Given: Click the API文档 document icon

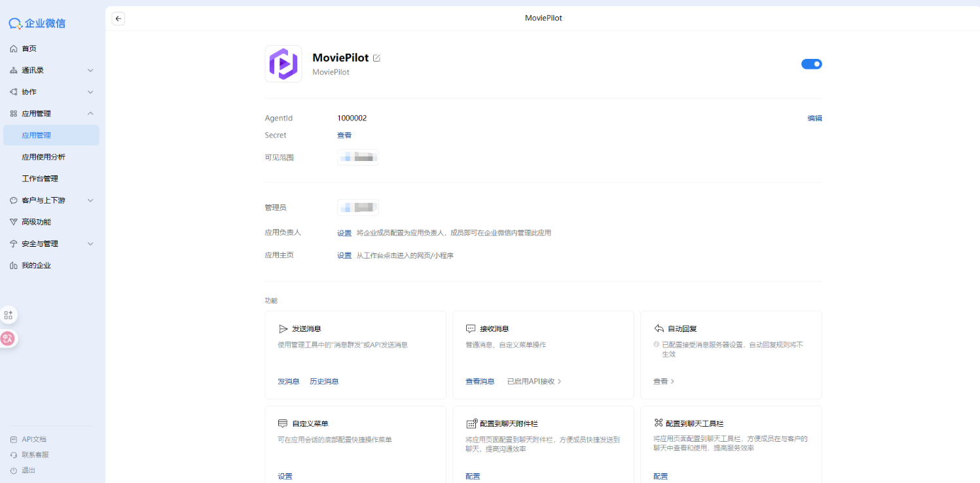Looking at the screenshot, I should (14, 439).
